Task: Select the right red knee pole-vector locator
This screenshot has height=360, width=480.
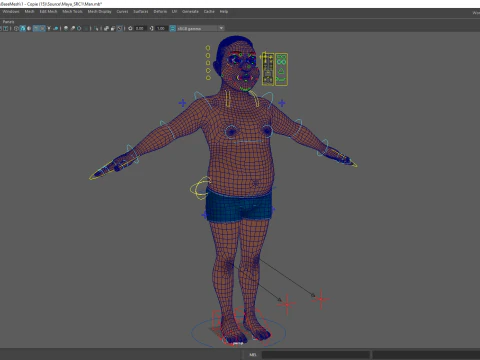Action: coord(321,299)
